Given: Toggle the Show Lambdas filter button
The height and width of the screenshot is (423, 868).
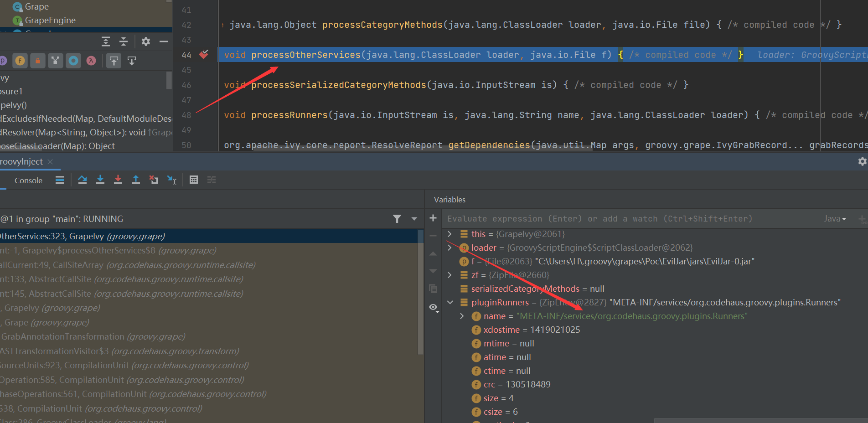Looking at the screenshot, I should (91, 61).
